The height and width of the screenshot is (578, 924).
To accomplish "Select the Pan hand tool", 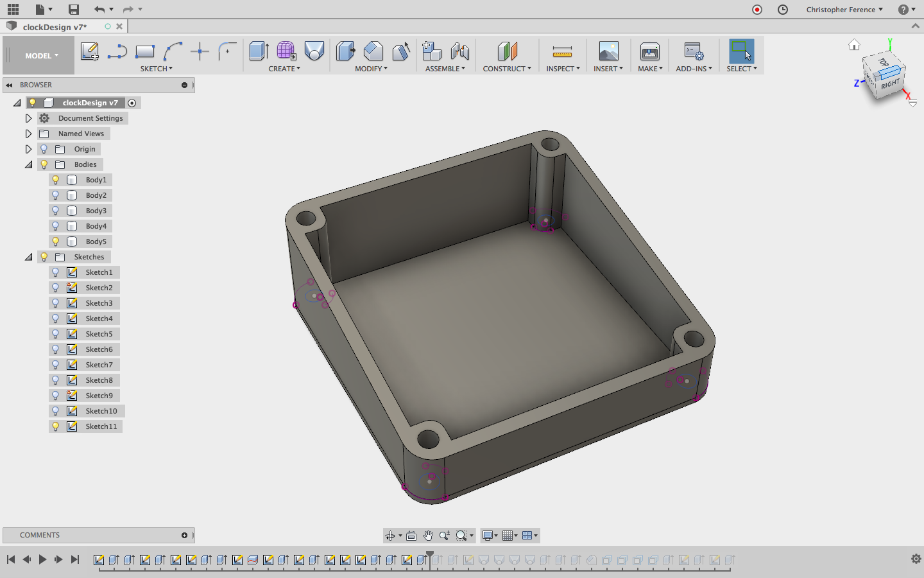I will 428,536.
